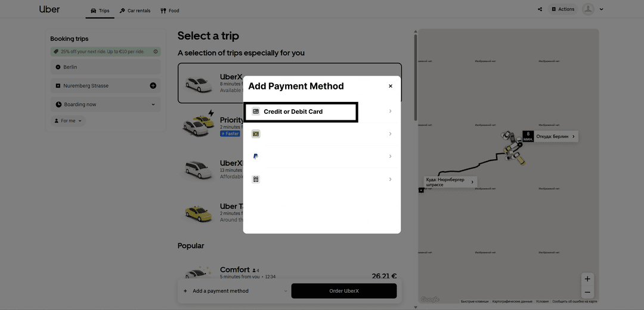Click the PayPal logo icon
Screen dimensions: 644x310
pyautogui.click(x=256, y=156)
